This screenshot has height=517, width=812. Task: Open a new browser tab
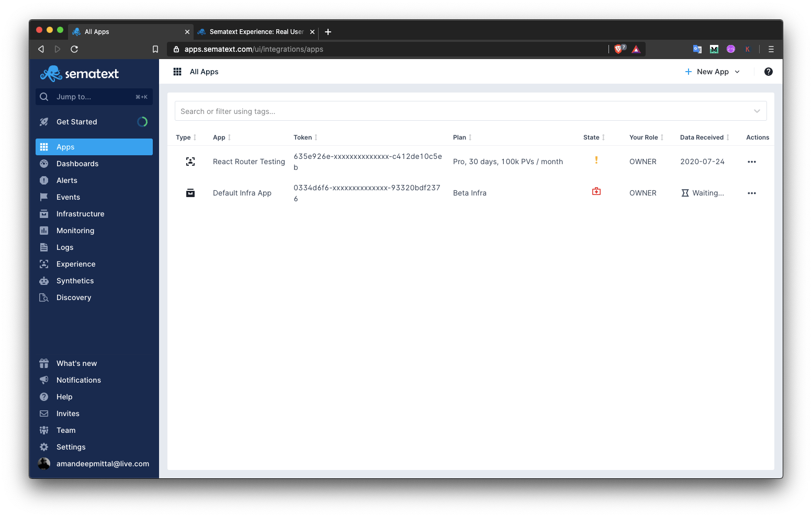click(x=328, y=32)
